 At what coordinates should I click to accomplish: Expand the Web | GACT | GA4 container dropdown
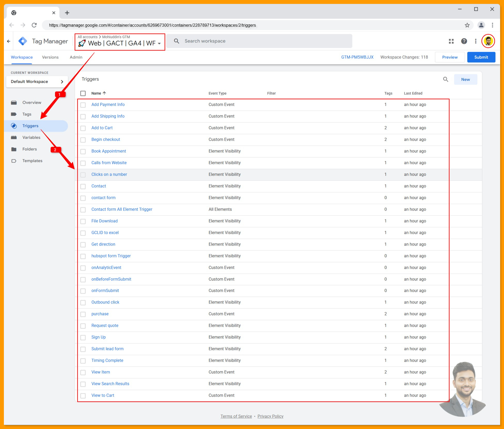click(x=159, y=43)
